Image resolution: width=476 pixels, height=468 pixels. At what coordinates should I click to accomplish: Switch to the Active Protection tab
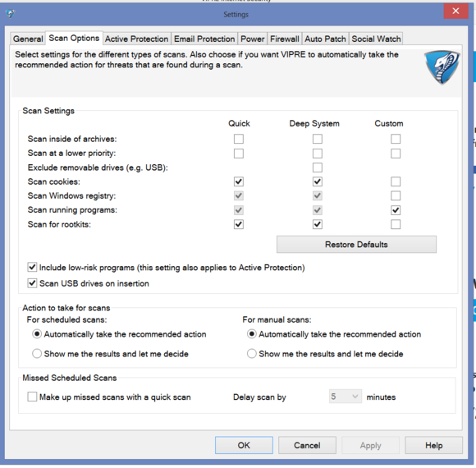136,39
